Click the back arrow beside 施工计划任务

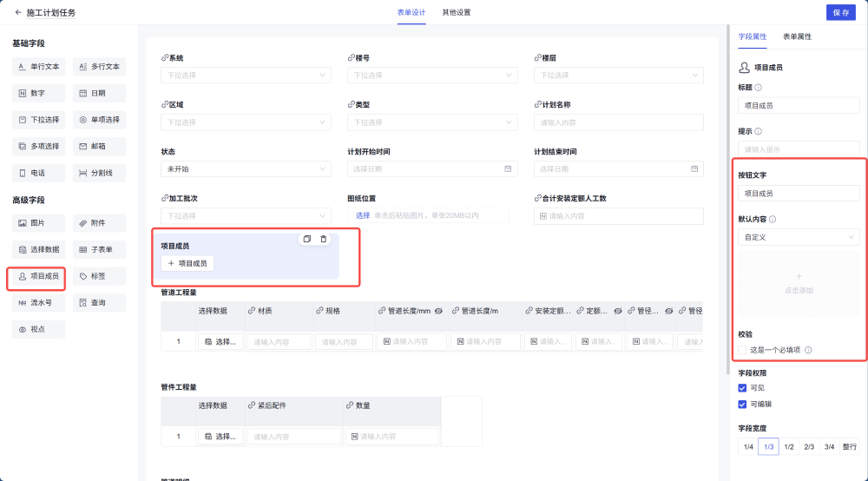(18, 13)
